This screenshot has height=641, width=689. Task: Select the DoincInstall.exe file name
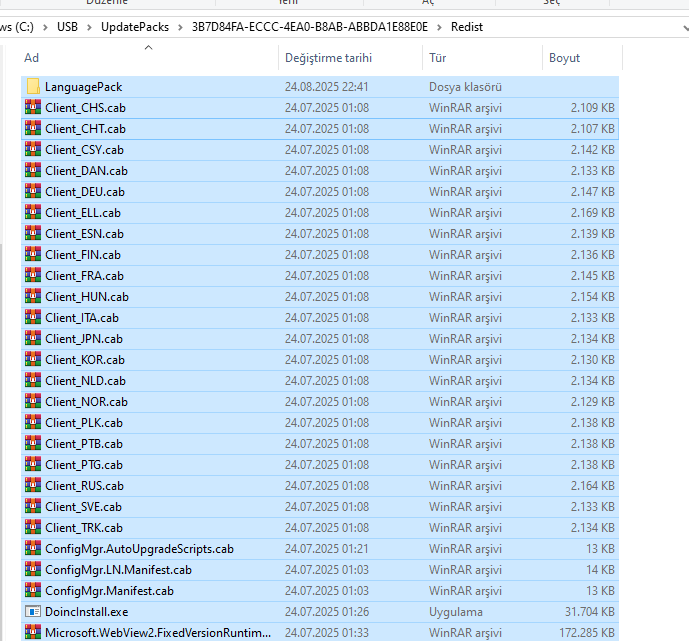[x=87, y=612]
